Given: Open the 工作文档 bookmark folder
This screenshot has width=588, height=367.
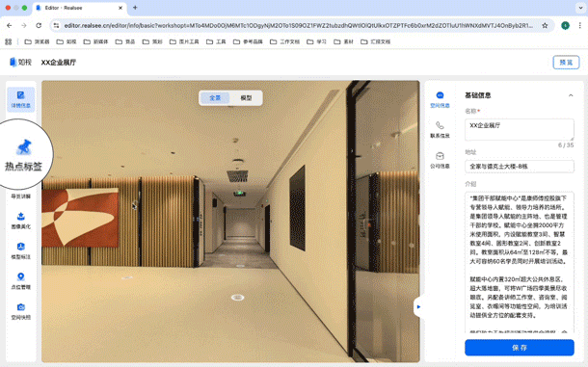Looking at the screenshot, I should point(285,41).
